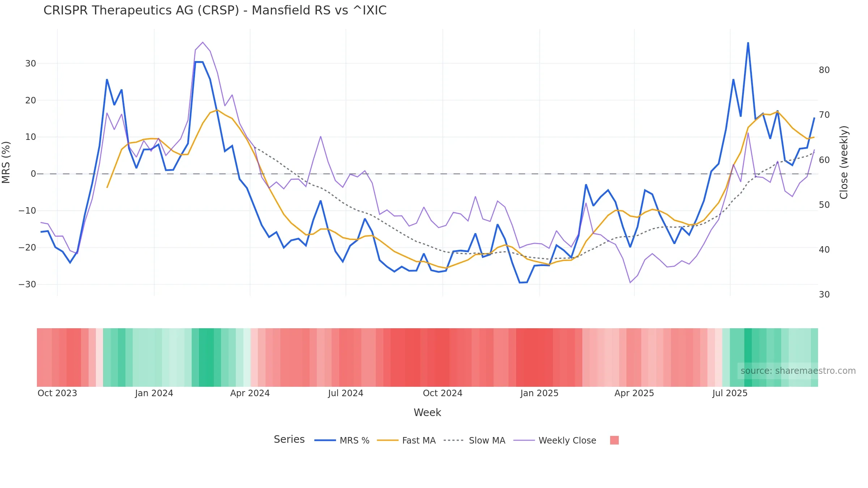The image size is (868, 488).
Task: Click the 50 tick on Close axis
Action: (824, 205)
